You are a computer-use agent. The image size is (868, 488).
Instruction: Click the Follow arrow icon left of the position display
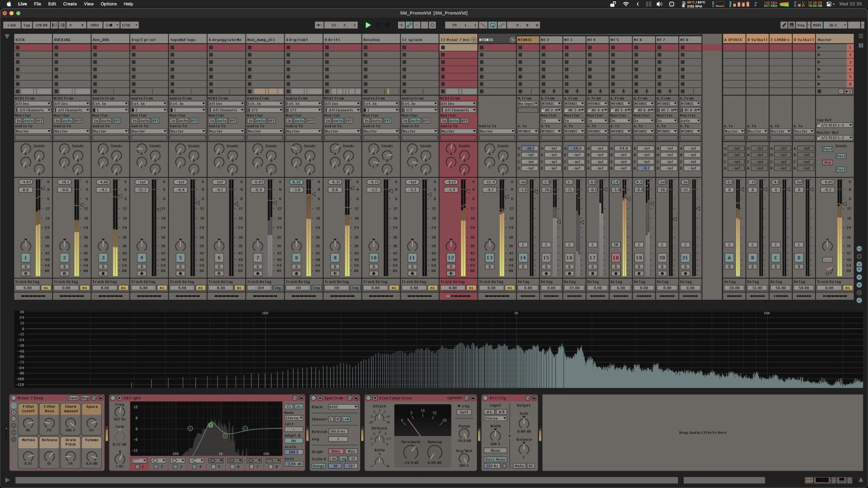(319, 25)
